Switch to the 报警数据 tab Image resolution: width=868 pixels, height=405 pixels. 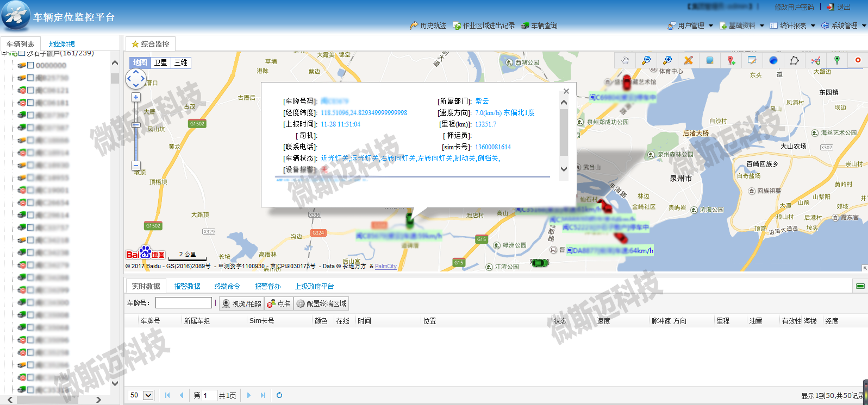click(187, 286)
